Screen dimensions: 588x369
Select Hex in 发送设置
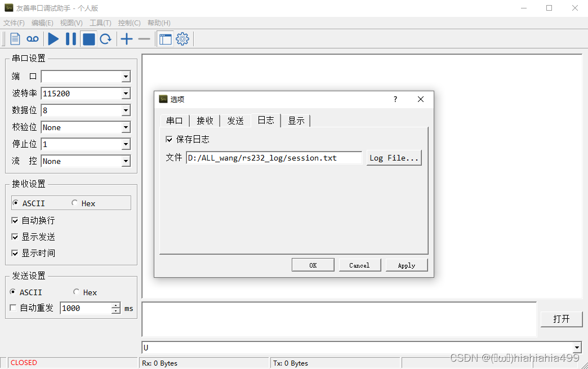(x=76, y=292)
